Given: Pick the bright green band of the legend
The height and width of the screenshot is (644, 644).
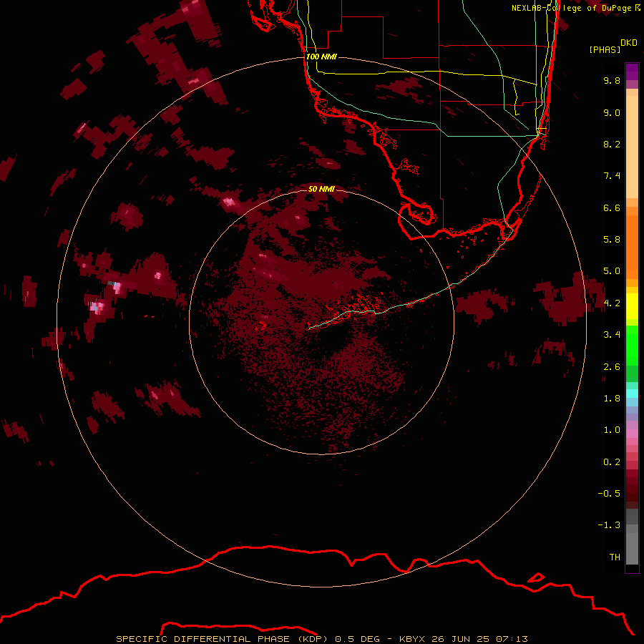Looking at the screenshot, I should tap(632, 345).
